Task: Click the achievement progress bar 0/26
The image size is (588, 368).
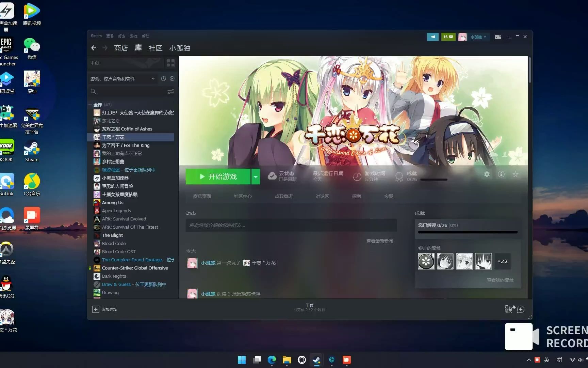Action: pos(468,232)
